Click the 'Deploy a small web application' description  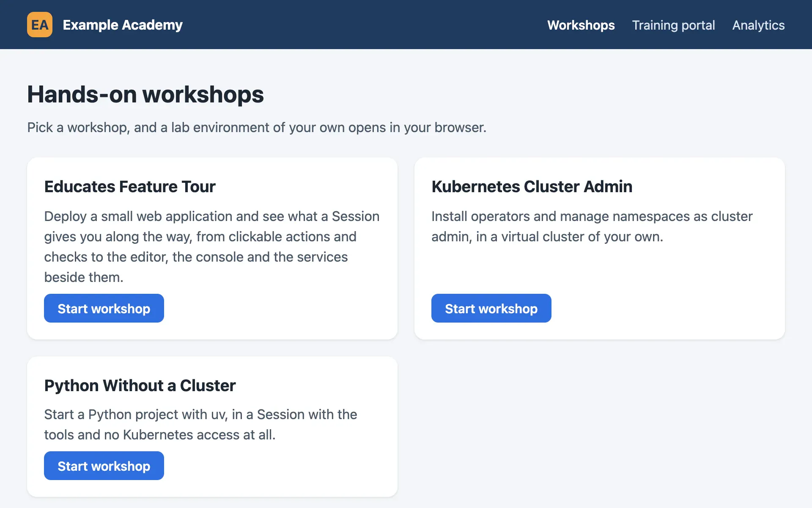212,247
